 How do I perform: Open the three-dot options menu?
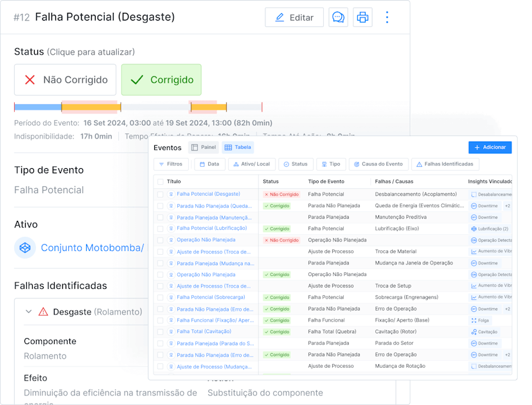387,17
